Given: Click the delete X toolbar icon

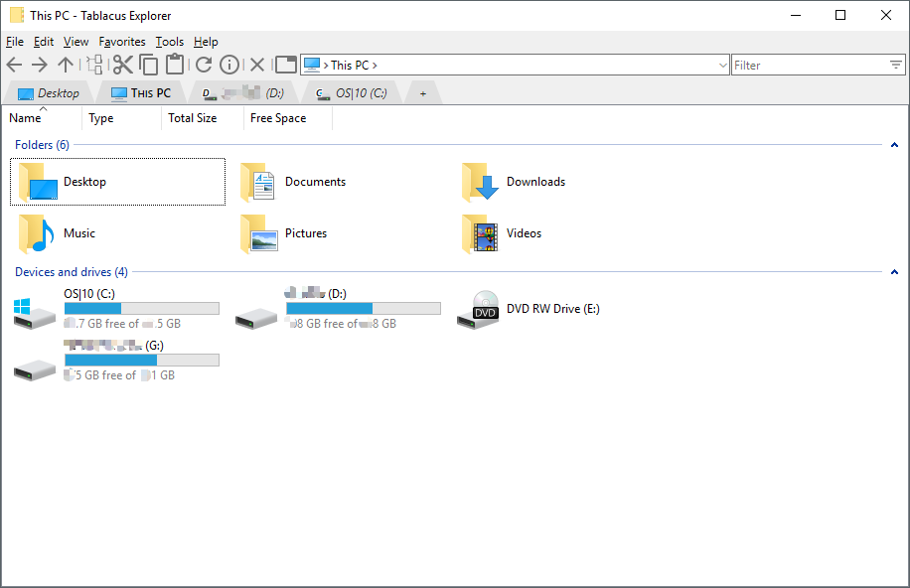Looking at the screenshot, I should click(257, 65).
